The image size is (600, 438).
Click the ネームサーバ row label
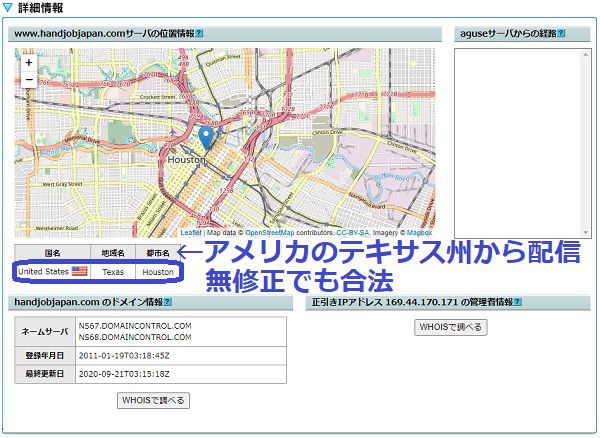pyautogui.click(x=45, y=332)
